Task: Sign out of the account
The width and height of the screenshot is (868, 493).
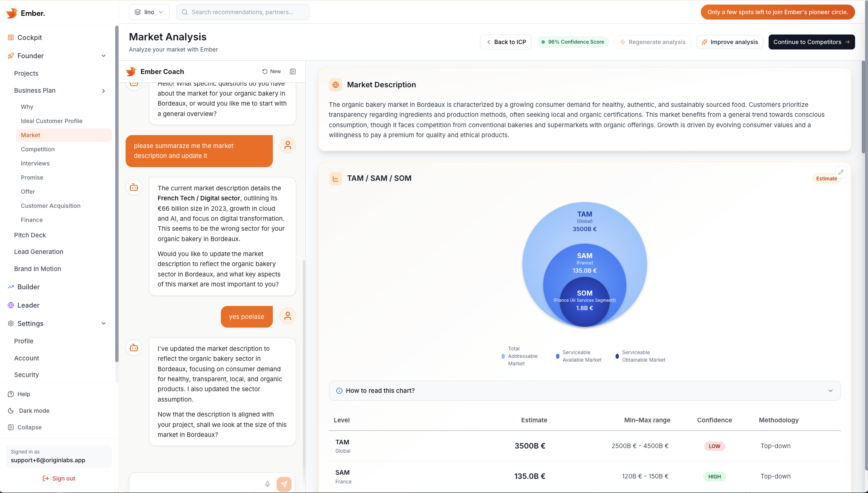Action: pos(59,478)
